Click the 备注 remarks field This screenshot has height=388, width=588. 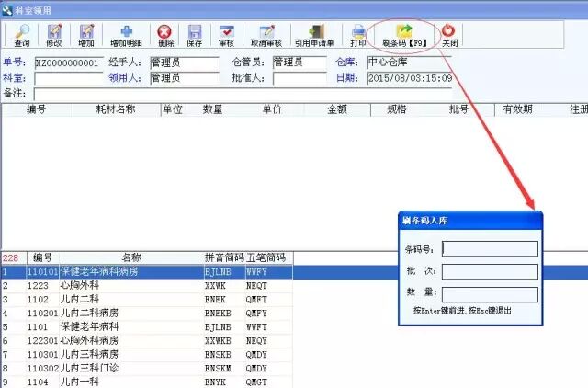click(x=243, y=94)
